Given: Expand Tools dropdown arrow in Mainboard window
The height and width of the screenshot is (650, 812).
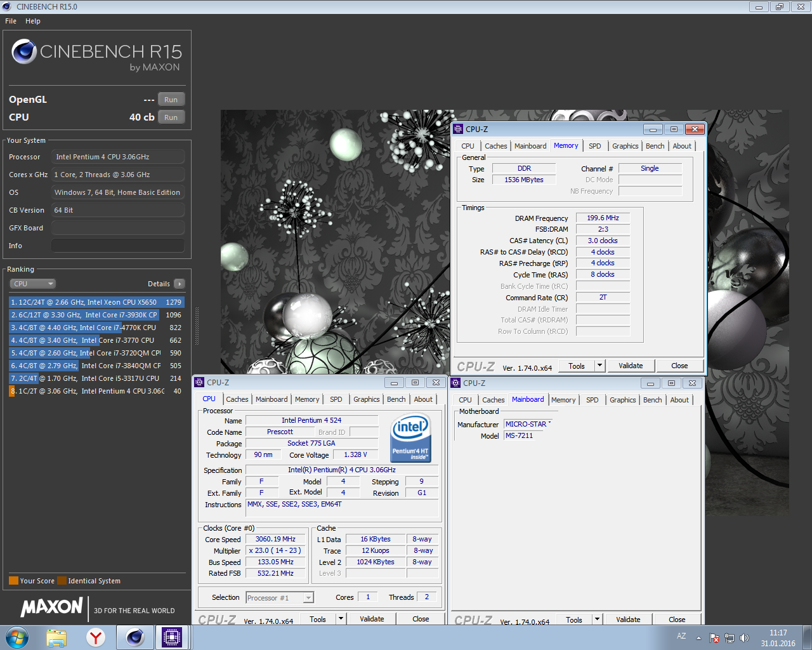Looking at the screenshot, I should click(597, 620).
